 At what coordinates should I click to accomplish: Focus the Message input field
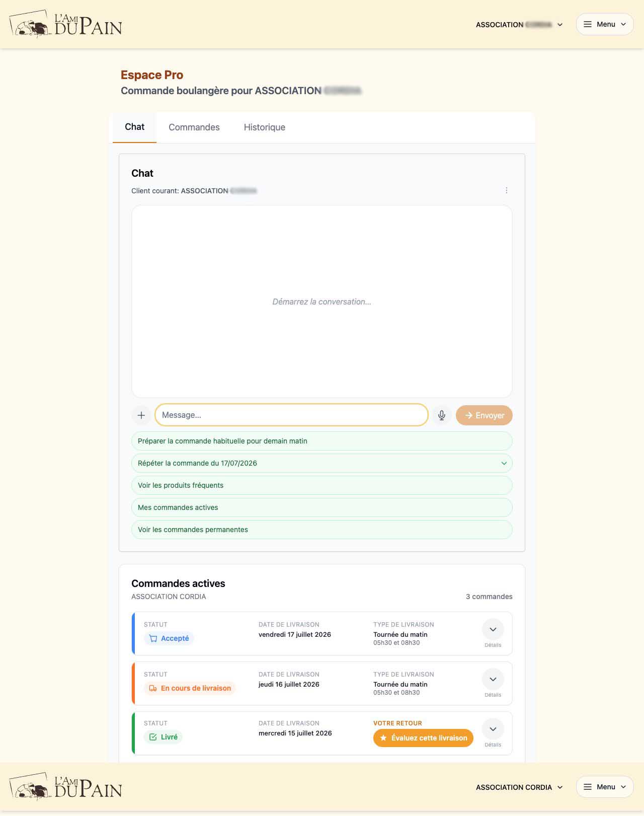[291, 415]
